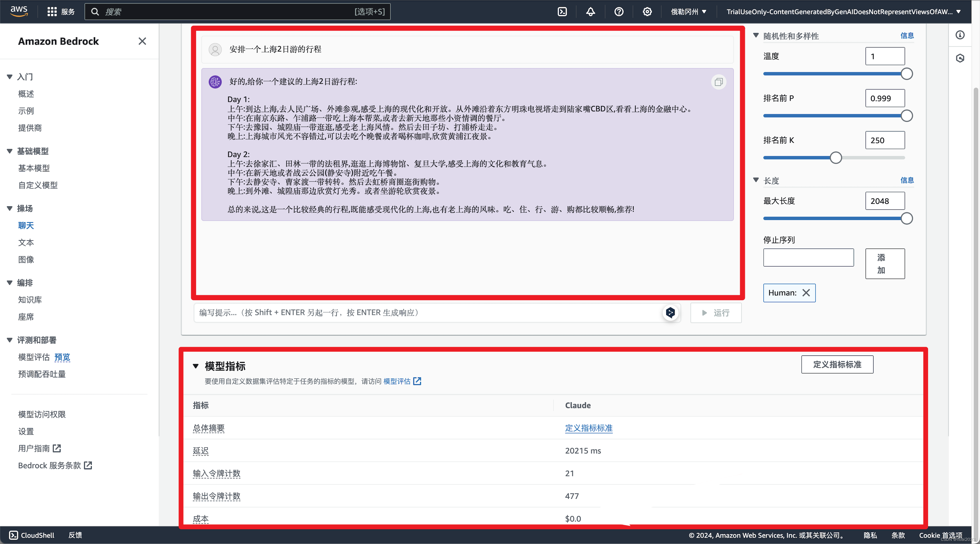
Task: Click the 停止序列 text input
Action: tap(809, 258)
